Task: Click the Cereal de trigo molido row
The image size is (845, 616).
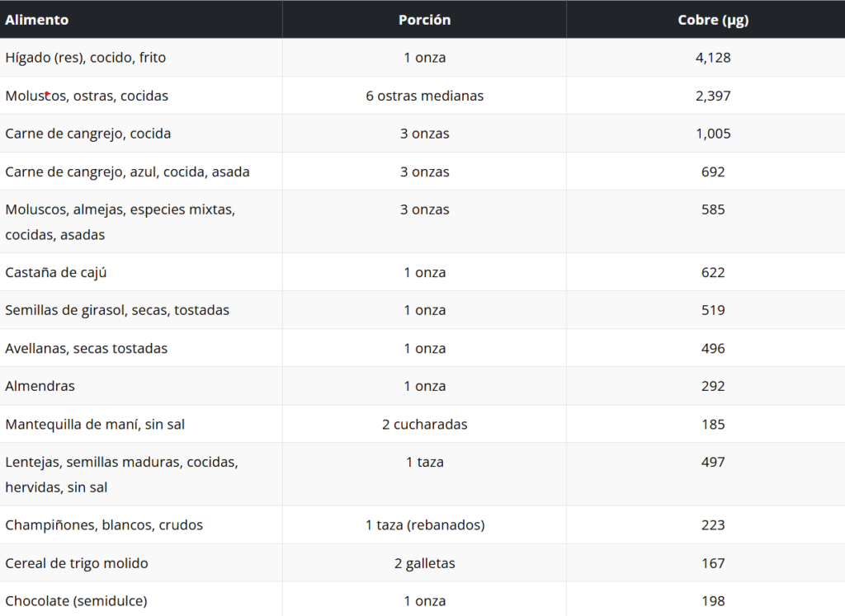Action: (x=422, y=562)
